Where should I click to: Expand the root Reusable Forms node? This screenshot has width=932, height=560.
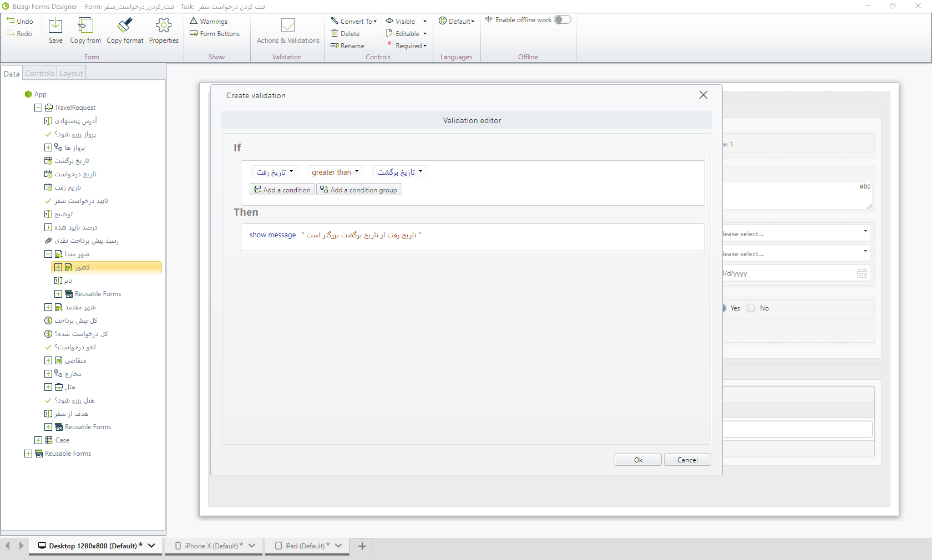coord(28,454)
